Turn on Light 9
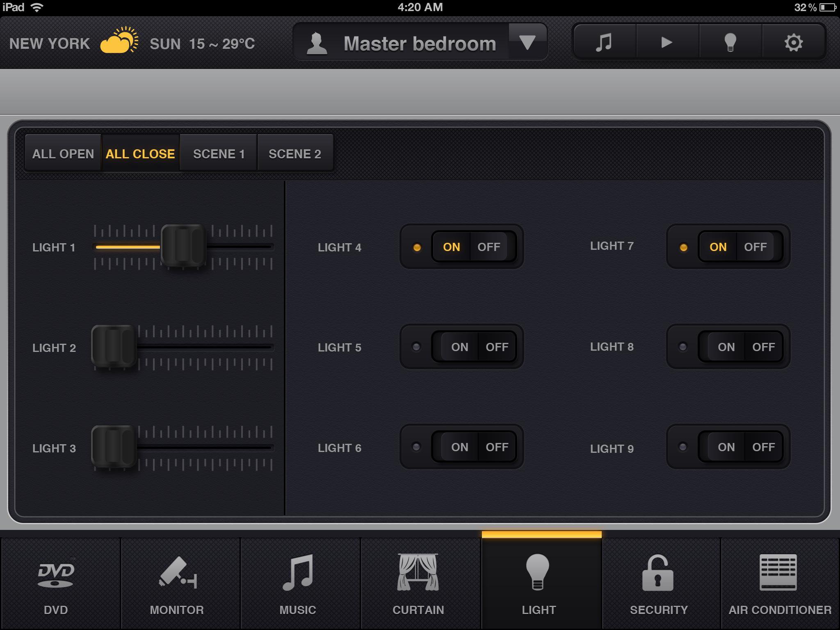This screenshot has height=630, width=840. [726, 447]
